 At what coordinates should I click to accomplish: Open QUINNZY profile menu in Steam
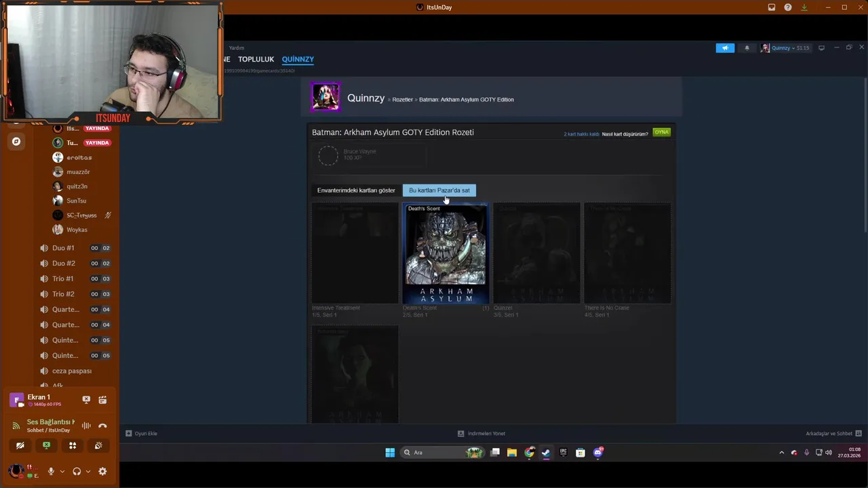298,59
